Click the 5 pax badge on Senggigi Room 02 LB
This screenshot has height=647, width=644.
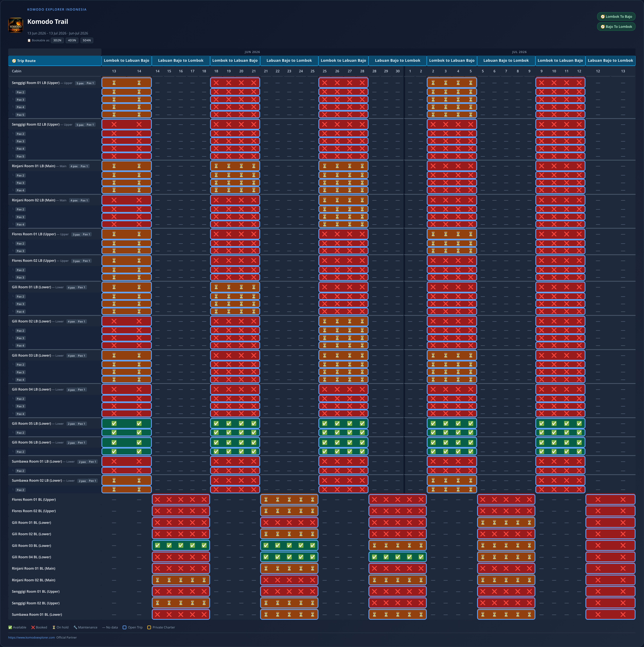point(80,125)
